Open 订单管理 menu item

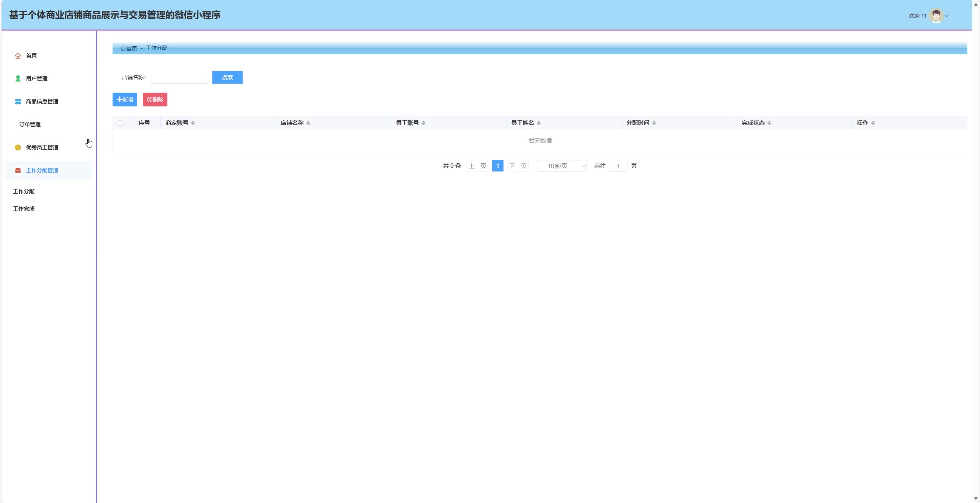30,124
